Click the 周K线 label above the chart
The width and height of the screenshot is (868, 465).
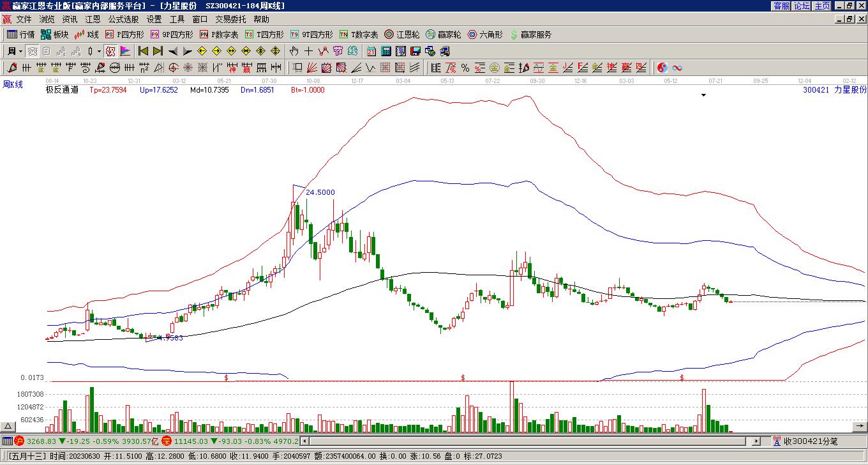pyautogui.click(x=12, y=84)
